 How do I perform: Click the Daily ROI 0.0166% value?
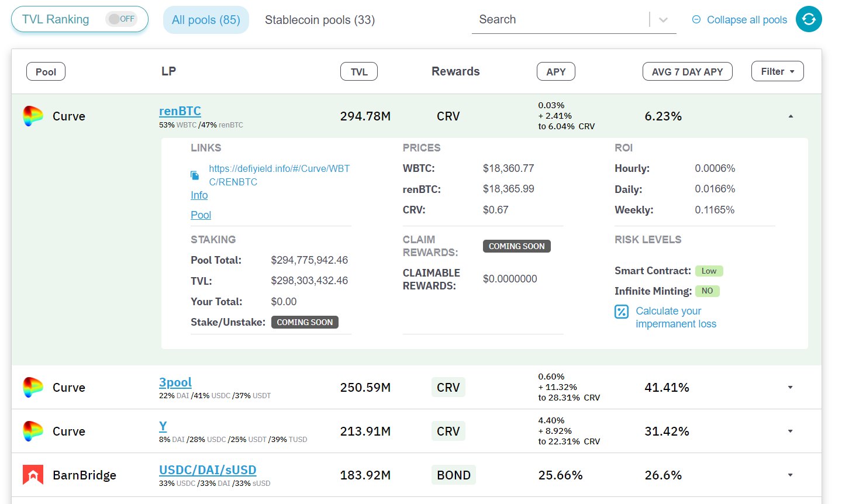pyautogui.click(x=715, y=189)
